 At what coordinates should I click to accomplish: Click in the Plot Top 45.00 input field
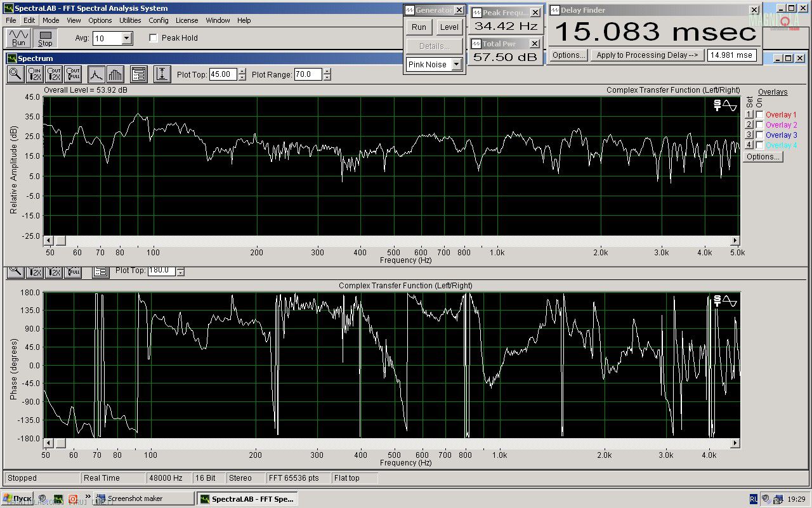tap(223, 74)
